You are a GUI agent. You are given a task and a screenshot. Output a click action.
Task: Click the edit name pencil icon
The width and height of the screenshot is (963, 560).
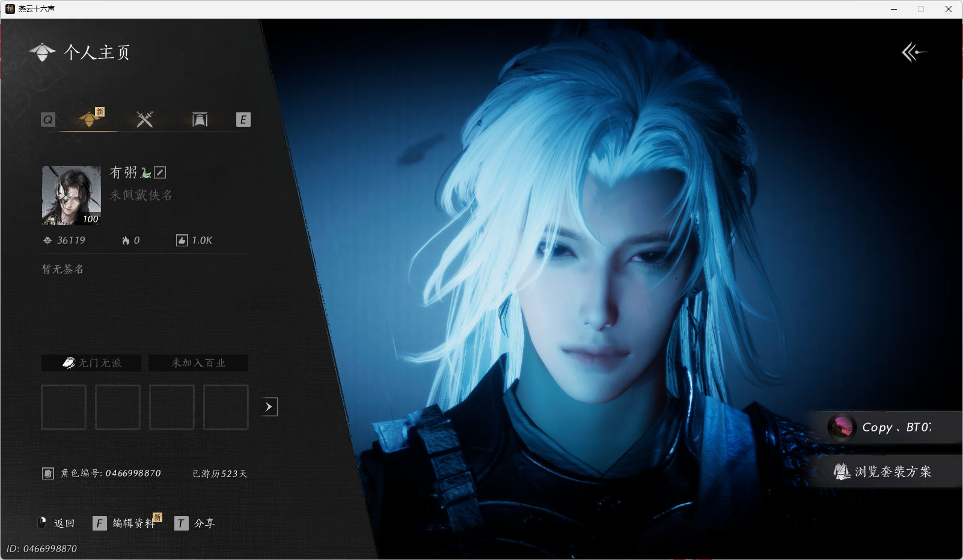pyautogui.click(x=160, y=172)
